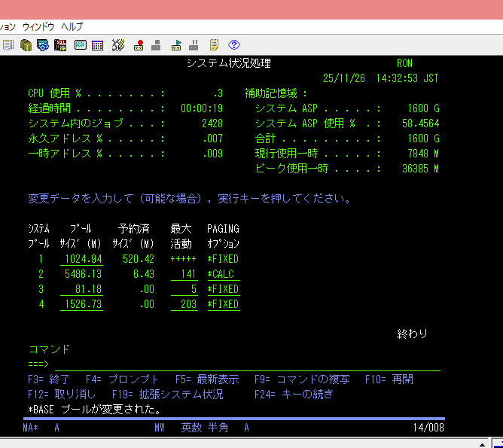Click the *BASE プールが変更された message
The width and height of the screenshot is (503, 448).
94,410
